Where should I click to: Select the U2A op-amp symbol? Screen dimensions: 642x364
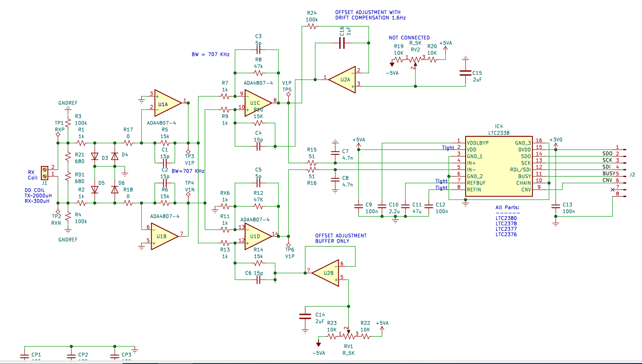(x=343, y=79)
